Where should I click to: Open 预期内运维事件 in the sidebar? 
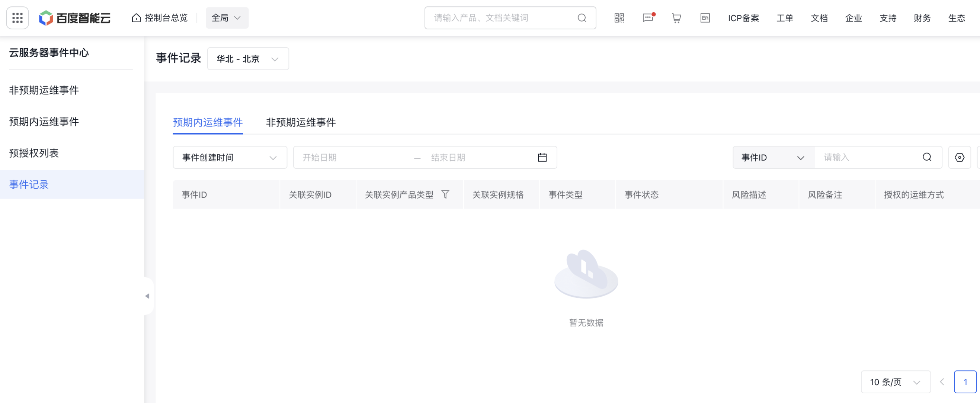click(x=44, y=122)
